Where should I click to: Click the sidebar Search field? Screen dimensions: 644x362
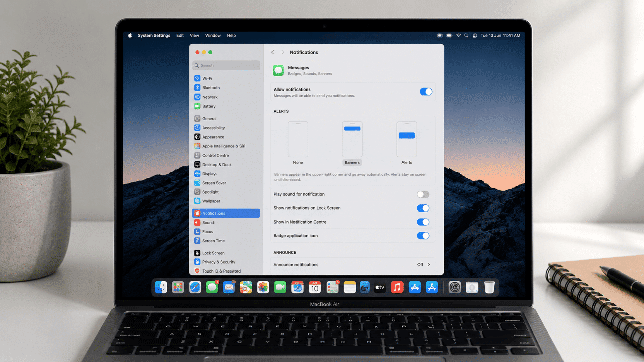(226, 65)
